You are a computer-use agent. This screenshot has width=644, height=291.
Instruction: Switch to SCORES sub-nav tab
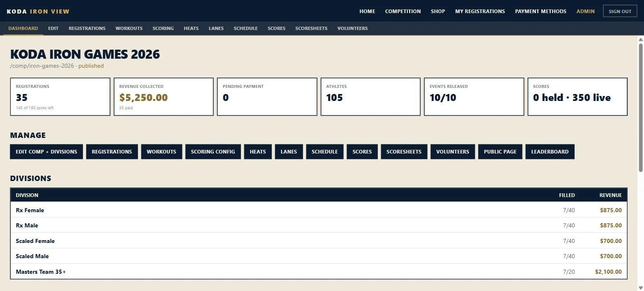click(276, 28)
